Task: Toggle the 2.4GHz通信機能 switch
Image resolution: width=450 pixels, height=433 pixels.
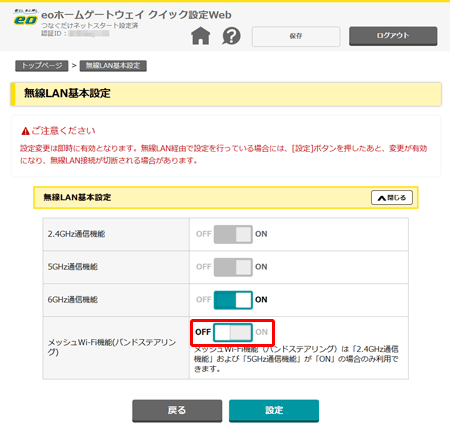Action: [233, 234]
